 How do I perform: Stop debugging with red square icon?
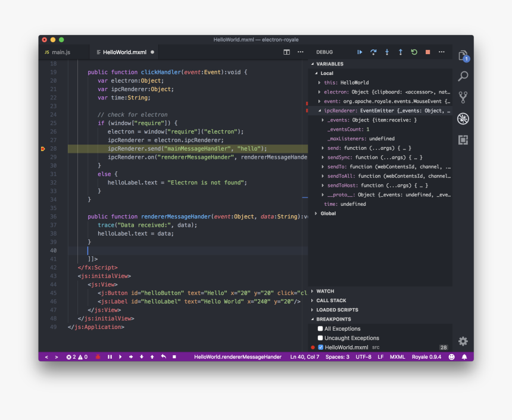[x=427, y=52]
